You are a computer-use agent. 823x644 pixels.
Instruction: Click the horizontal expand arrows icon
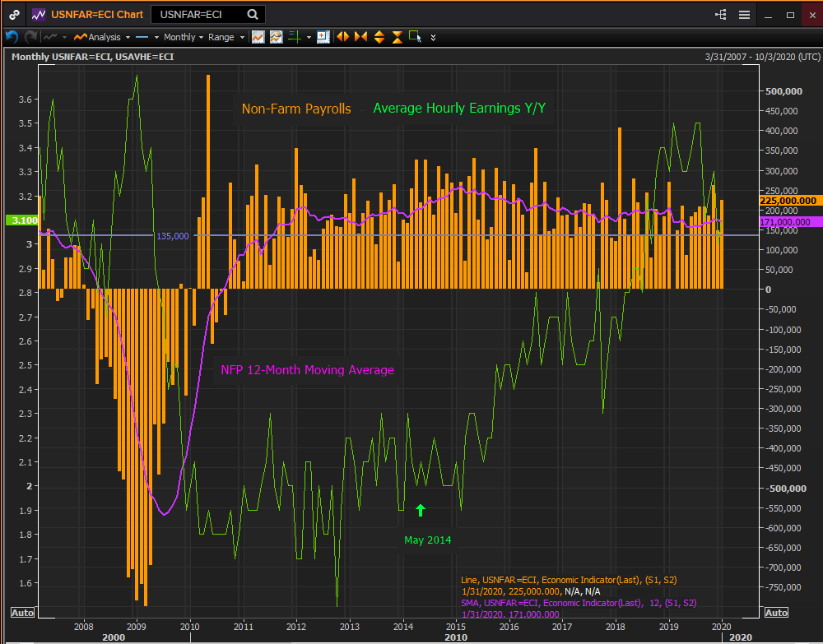(x=342, y=37)
